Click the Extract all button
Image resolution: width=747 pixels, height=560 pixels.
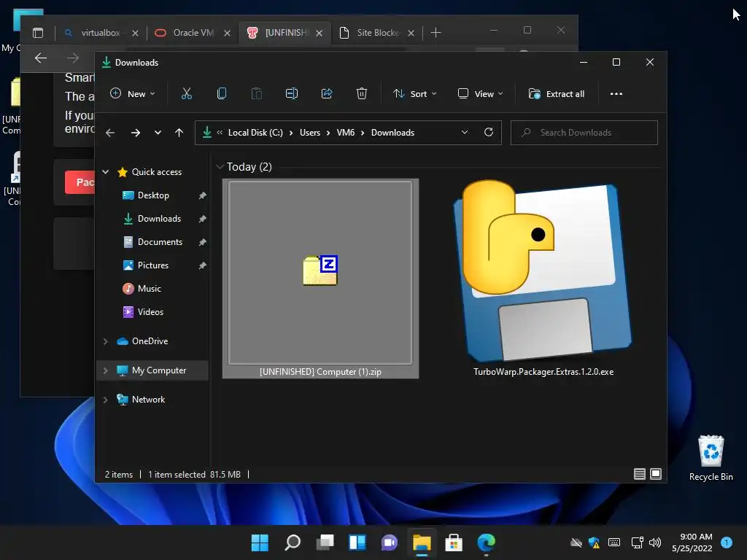pyautogui.click(x=557, y=94)
